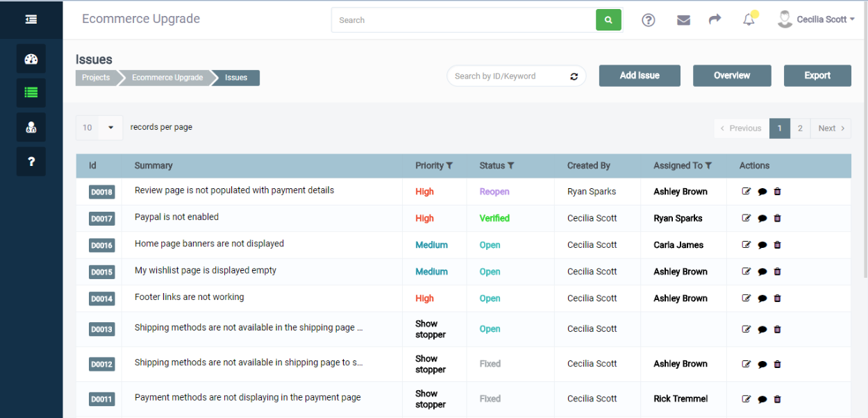
Task: Open comments for issue D0011
Action: [762, 399]
